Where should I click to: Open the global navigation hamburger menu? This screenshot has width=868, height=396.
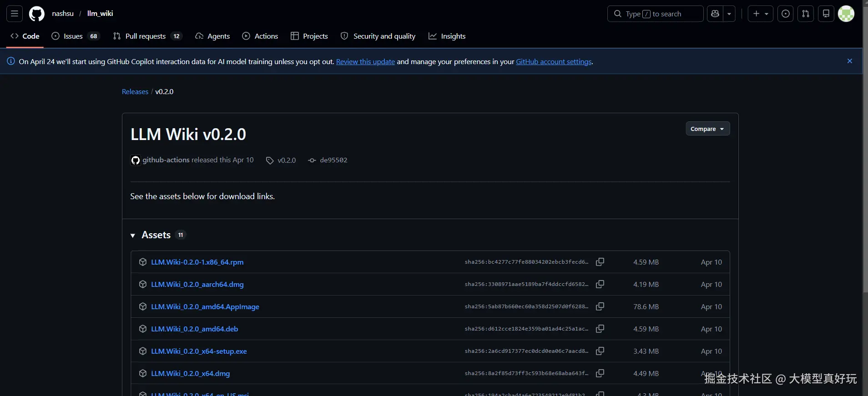pos(15,14)
